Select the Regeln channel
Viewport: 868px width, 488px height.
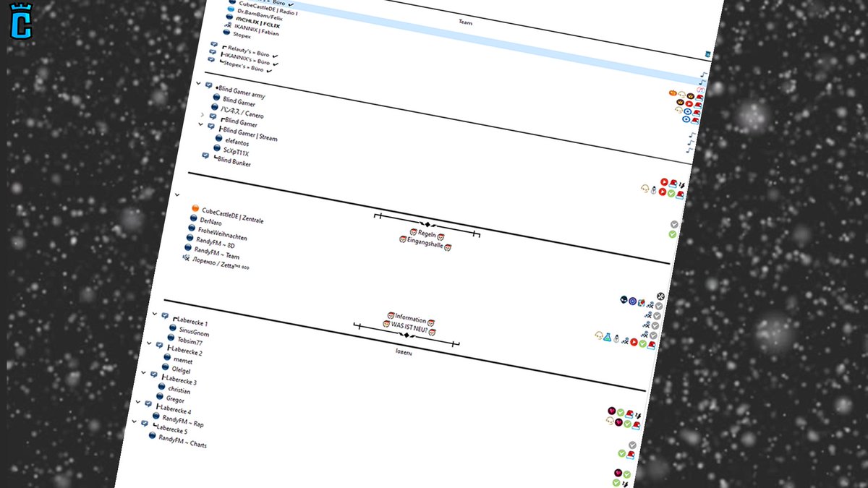coord(427,234)
